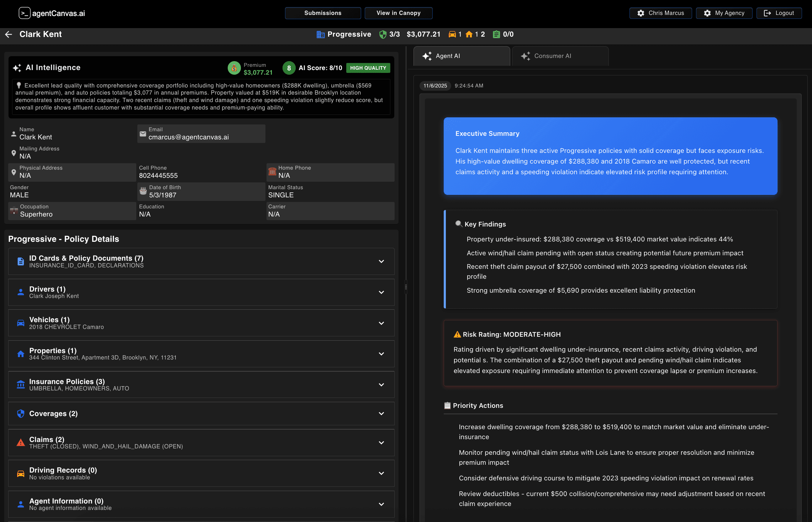
Task: Click the Logout button
Action: [779, 13]
